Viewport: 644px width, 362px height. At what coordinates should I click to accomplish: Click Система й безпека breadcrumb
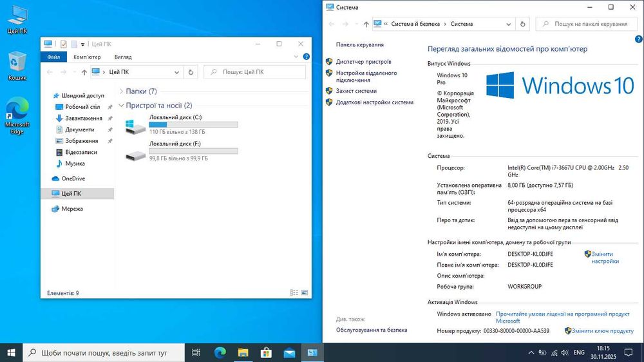coord(415,24)
